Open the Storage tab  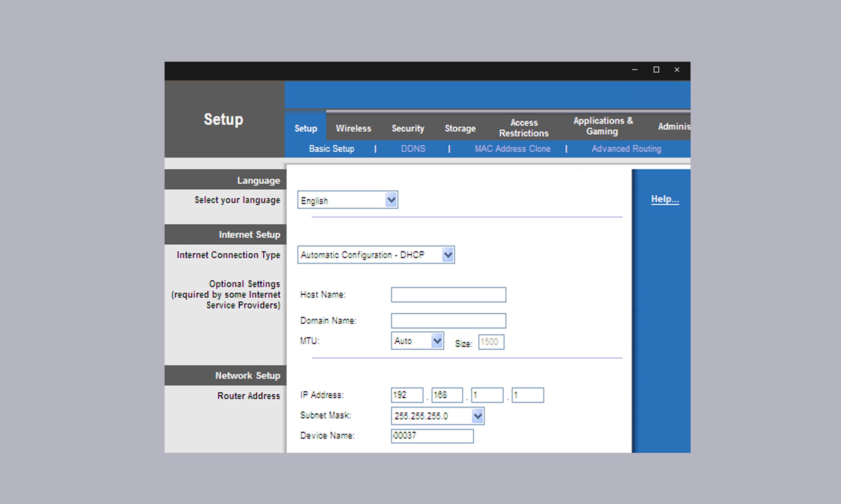[x=460, y=128]
